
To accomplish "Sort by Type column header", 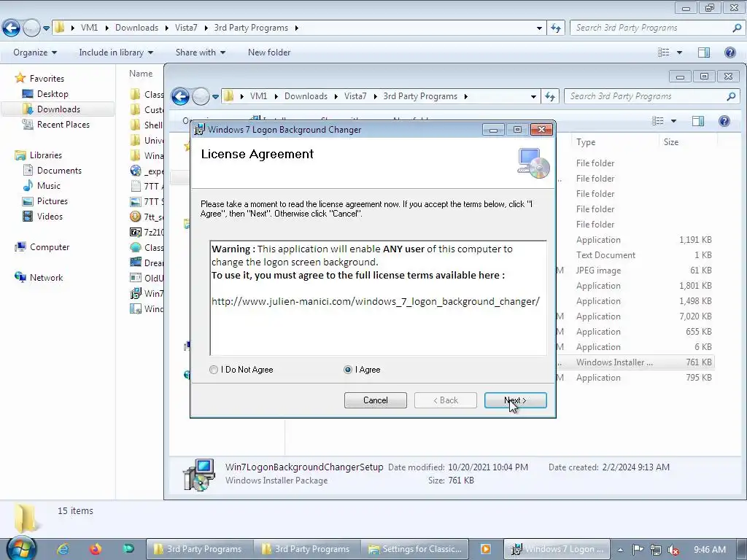I will click(x=586, y=142).
